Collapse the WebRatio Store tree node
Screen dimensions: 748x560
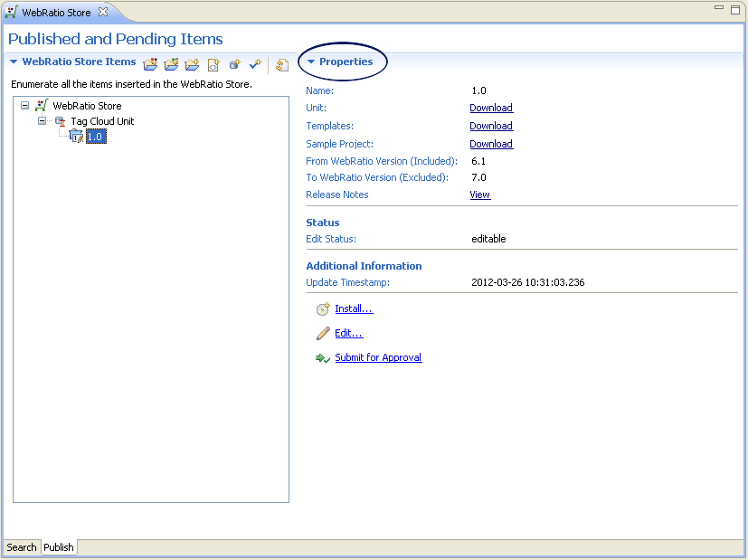click(x=24, y=106)
